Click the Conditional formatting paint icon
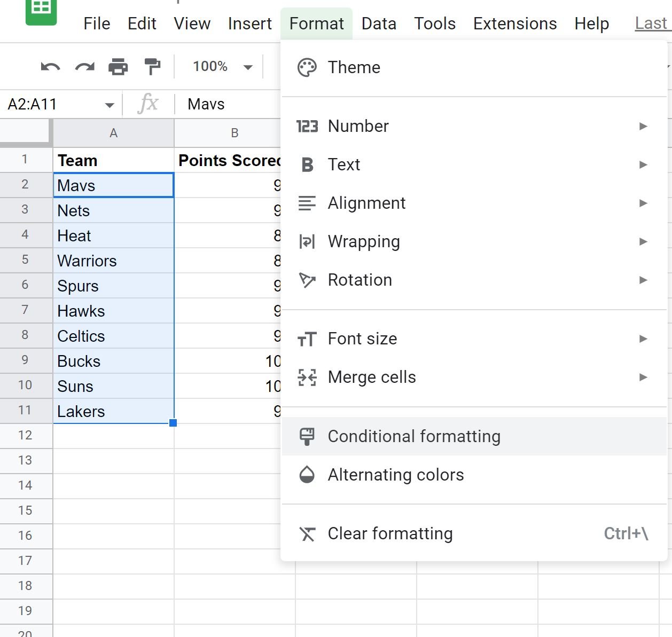The image size is (672, 637). tap(307, 436)
